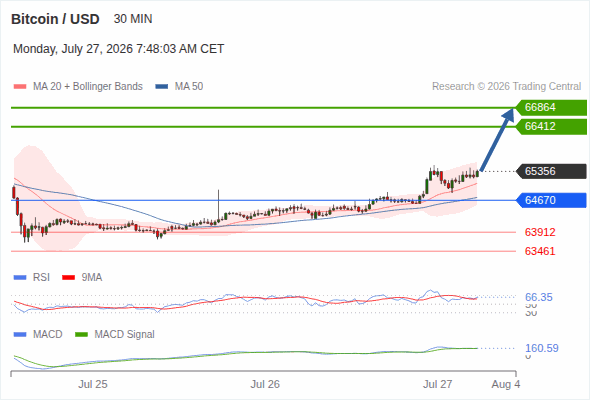Viewport: 590px width, 400px height.
Task: Click the MA 20 + Bollinger Bands legend swatch
Action: point(20,87)
